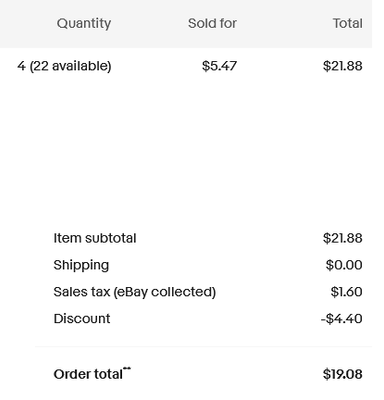Click the divider line above Order total
Viewport: 384px width, 400px height.
[203, 347]
